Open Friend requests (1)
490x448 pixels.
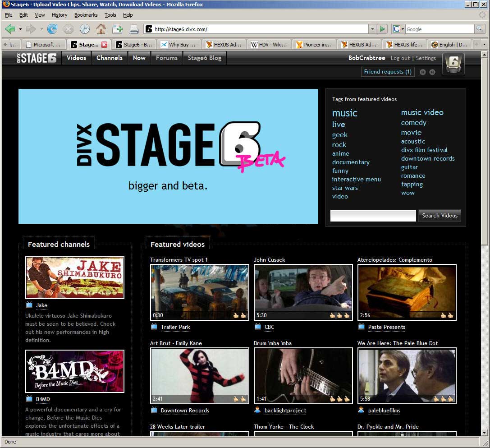(388, 72)
